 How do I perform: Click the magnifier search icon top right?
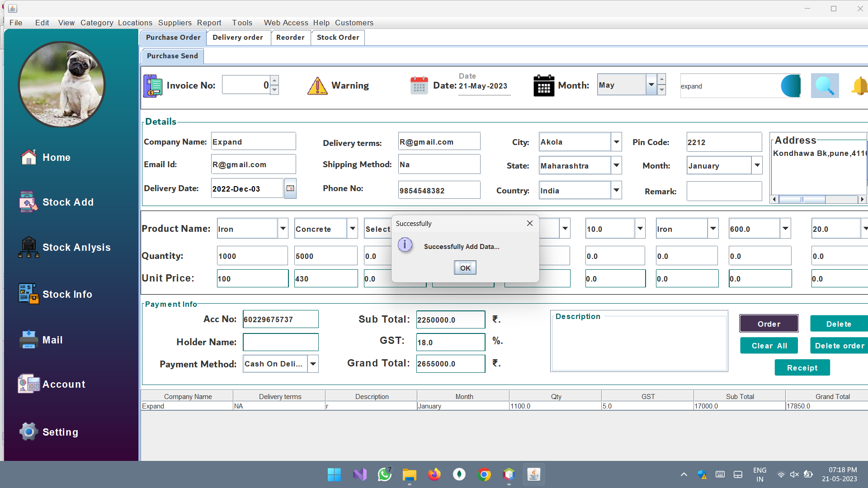point(825,85)
